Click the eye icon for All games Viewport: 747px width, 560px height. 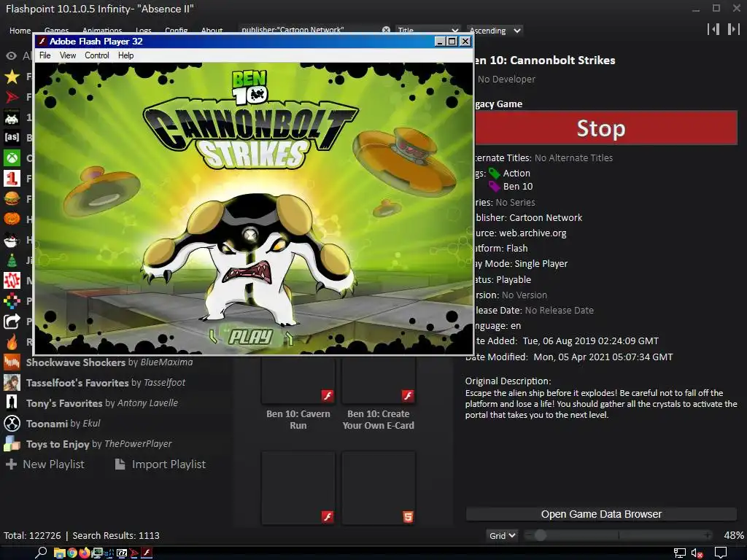pos(11,55)
